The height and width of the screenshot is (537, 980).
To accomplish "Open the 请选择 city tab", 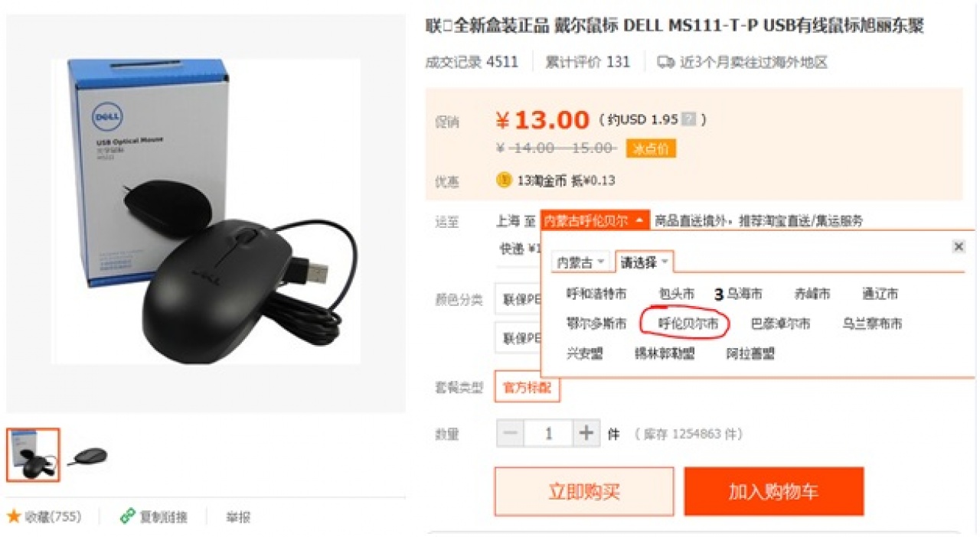I will click(644, 262).
